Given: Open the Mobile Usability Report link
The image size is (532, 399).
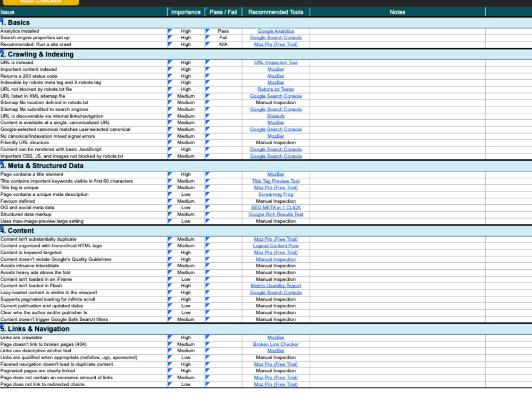Looking at the screenshot, I should coord(276,286).
